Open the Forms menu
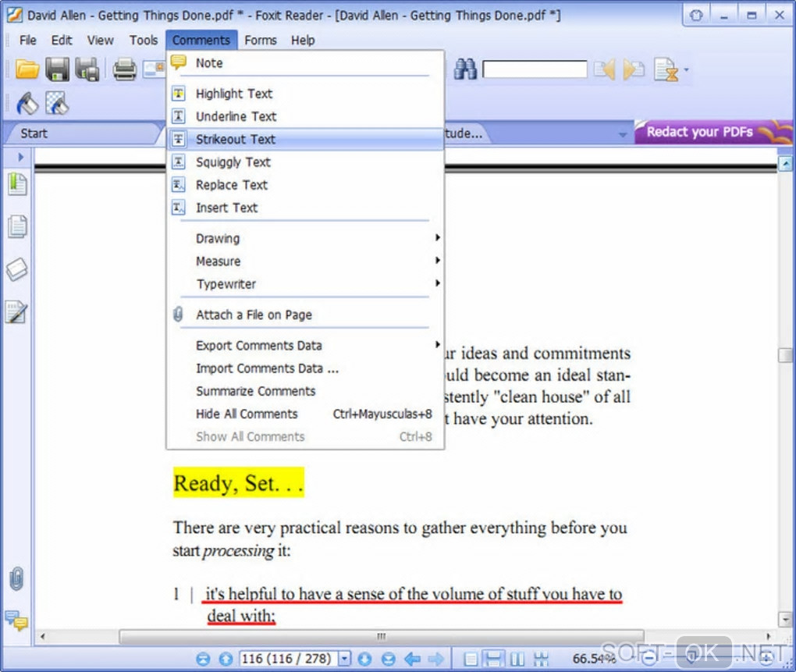 [x=261, y=40]
